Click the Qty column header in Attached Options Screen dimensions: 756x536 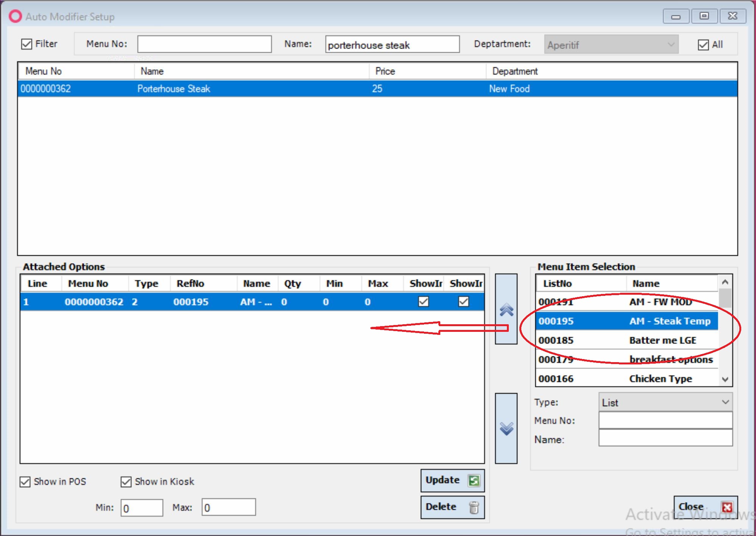click(299, 284)
